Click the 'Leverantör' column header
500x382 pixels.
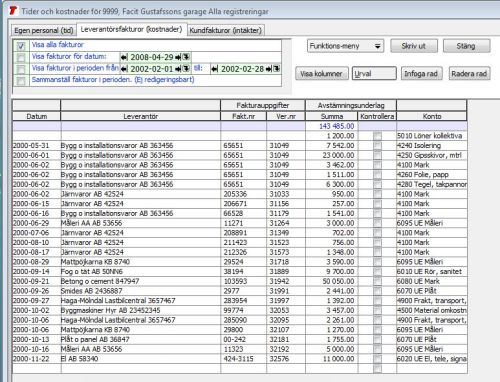[140, 116]
